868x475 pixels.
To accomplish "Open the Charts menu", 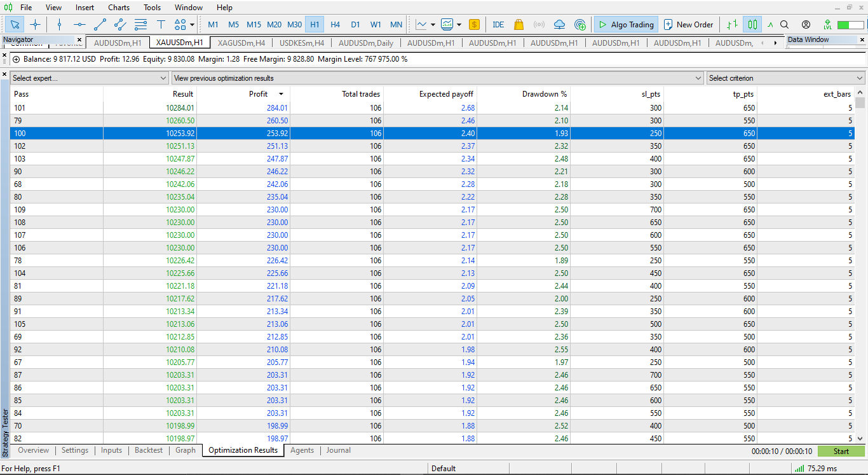I will (x=118, y=7).
